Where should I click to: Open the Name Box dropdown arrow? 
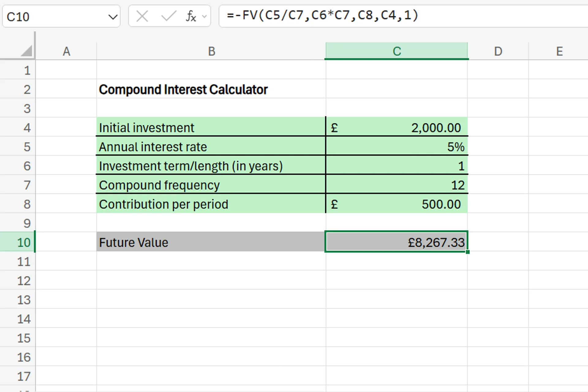[x=113, y=17]
